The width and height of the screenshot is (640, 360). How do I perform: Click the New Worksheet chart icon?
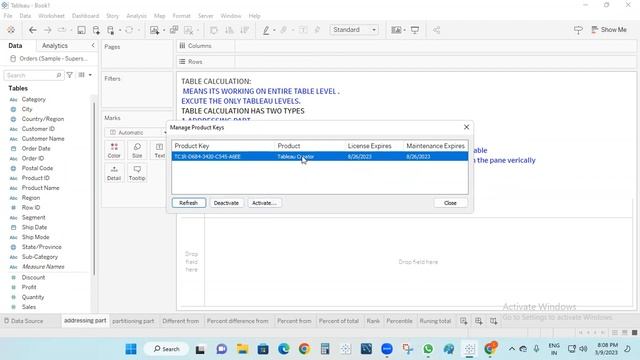(x=154, y=30)
